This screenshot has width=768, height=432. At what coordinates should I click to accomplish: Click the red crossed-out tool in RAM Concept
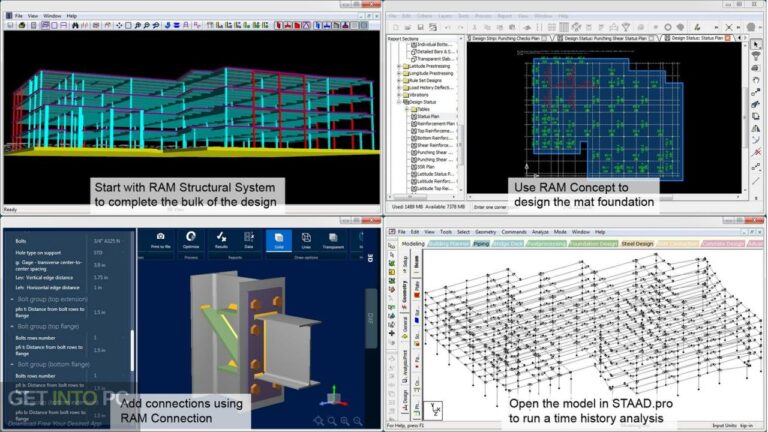756,153
